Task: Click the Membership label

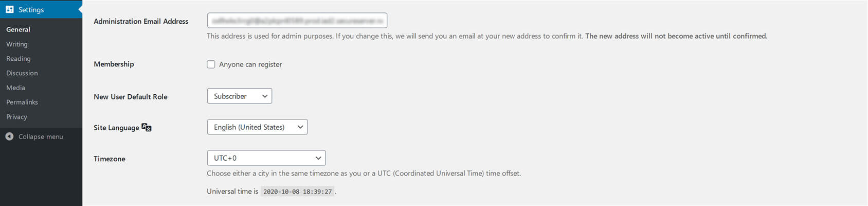Action: pyautogui.click(x=114, y=64)
